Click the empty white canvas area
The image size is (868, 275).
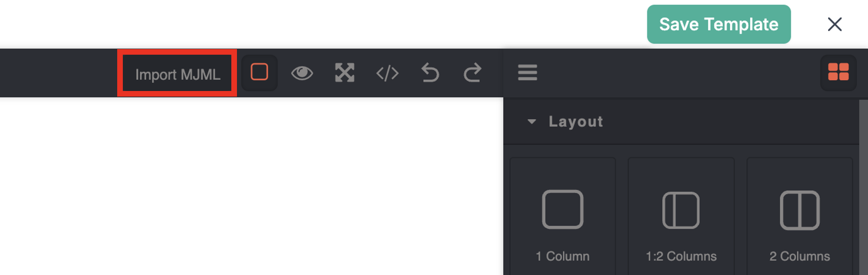(x=251, y=187)
